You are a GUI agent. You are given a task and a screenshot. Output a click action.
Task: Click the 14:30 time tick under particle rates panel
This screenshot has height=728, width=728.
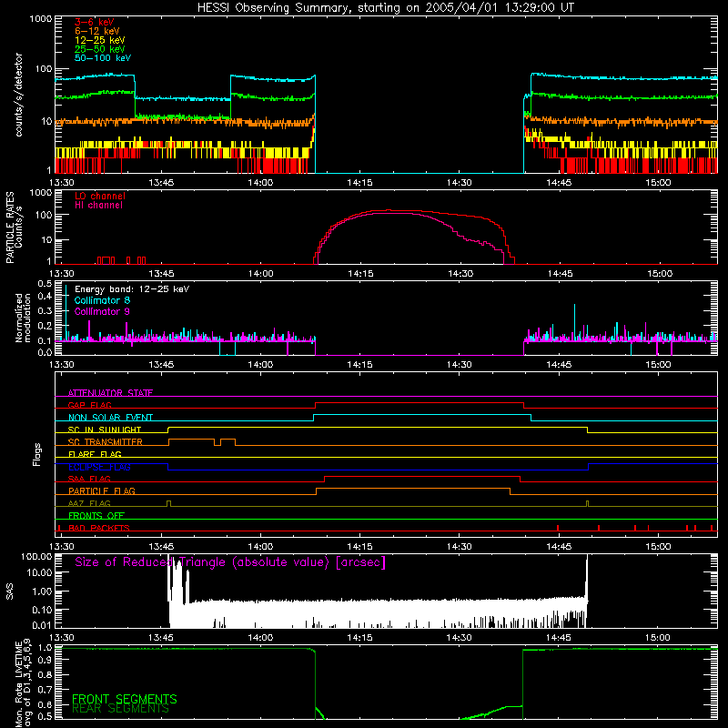point(460,274)
